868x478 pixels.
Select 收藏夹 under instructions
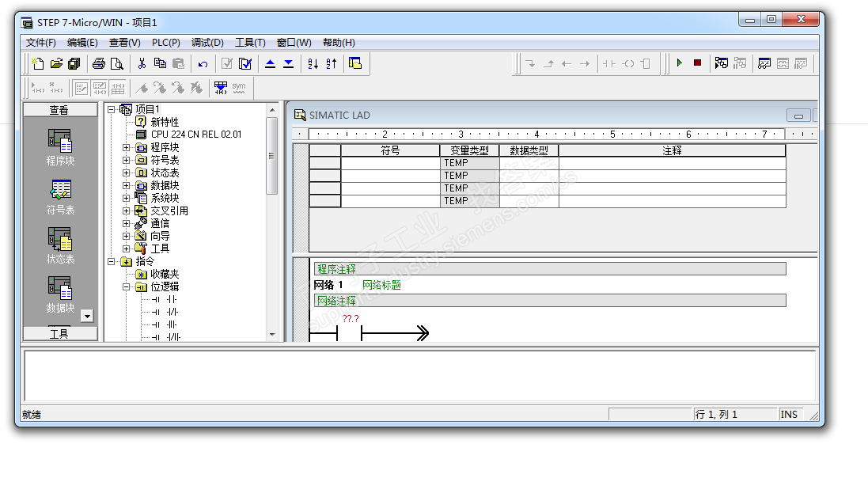(165, 274)
